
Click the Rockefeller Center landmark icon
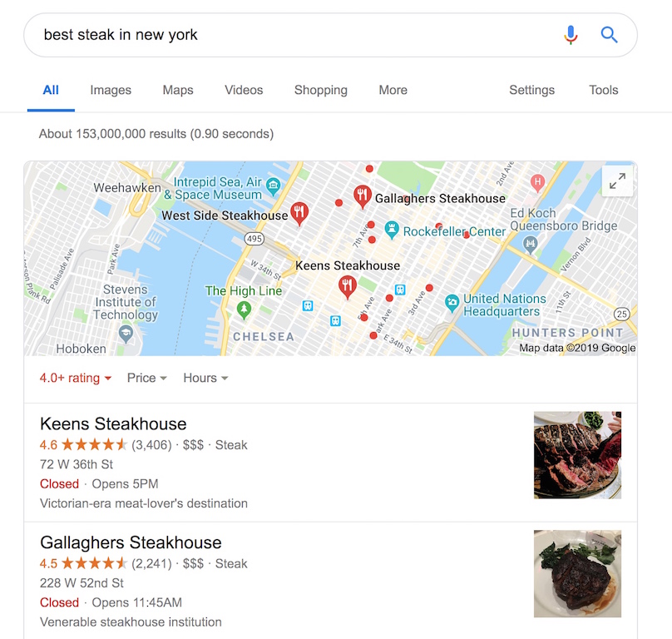pos(391,230)
